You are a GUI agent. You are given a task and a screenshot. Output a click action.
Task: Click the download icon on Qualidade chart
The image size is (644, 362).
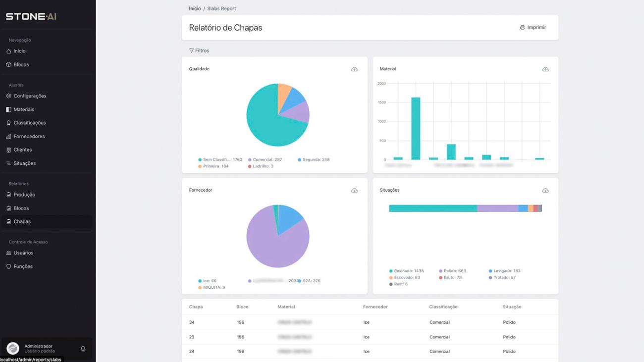coord(354,69)
